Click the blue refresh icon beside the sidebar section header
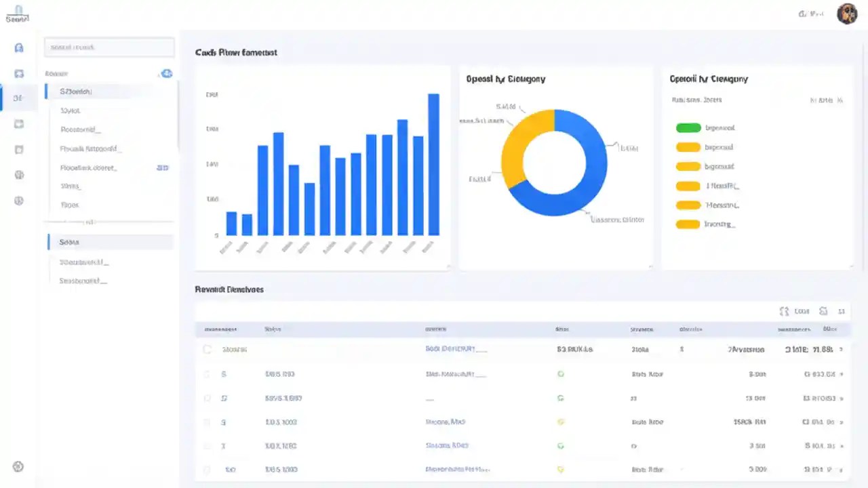The width and height of the screenshot is (868, 488). [x=167, y=73]
